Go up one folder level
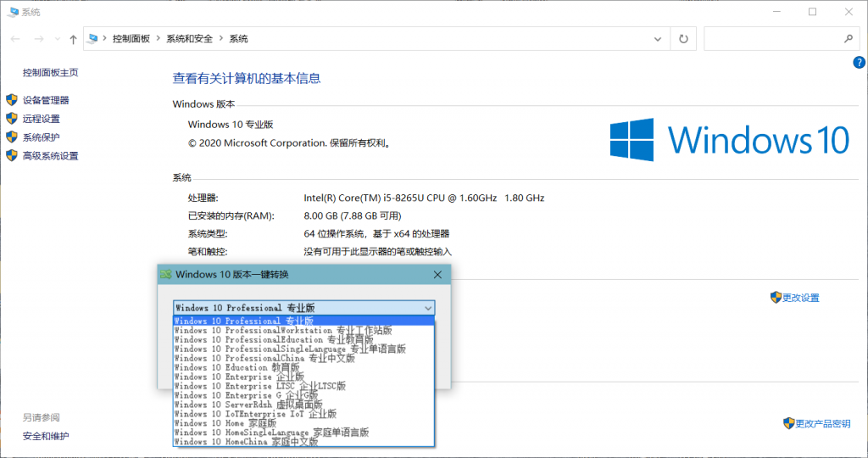The height and width of the screenshot is (458, 868). click(73, 39)
